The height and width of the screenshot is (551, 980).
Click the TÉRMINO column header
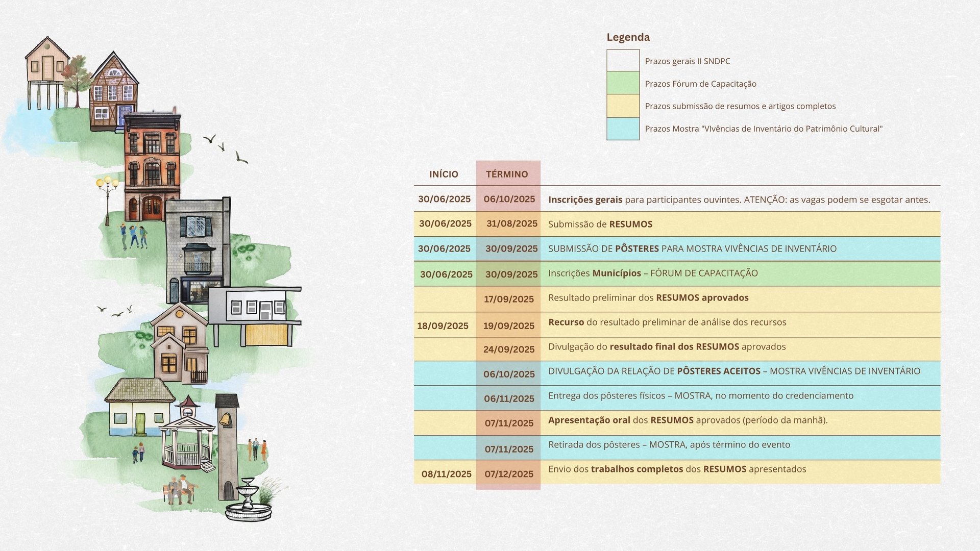(507, 174)
